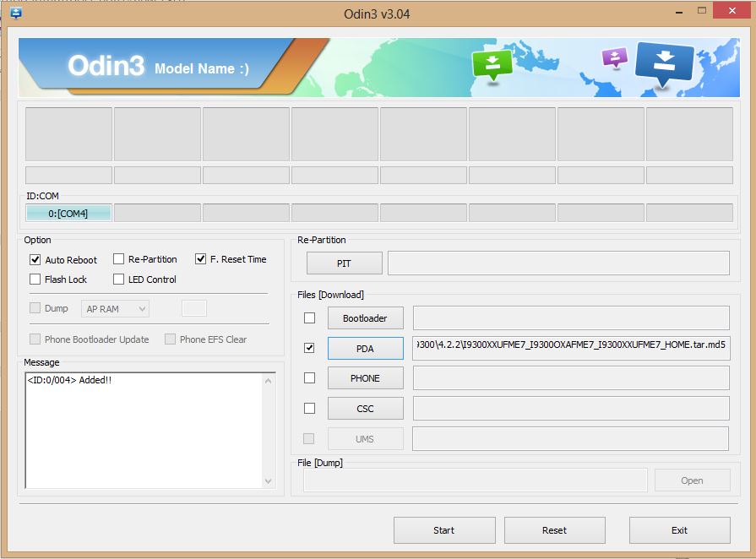Click the large blue download bubble icon
Viewport: 756px width, 559px height.
[x=665, y=64]
